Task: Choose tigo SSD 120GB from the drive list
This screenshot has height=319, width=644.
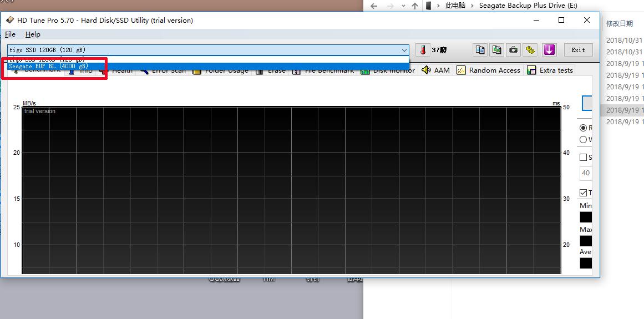Action: 48,59
